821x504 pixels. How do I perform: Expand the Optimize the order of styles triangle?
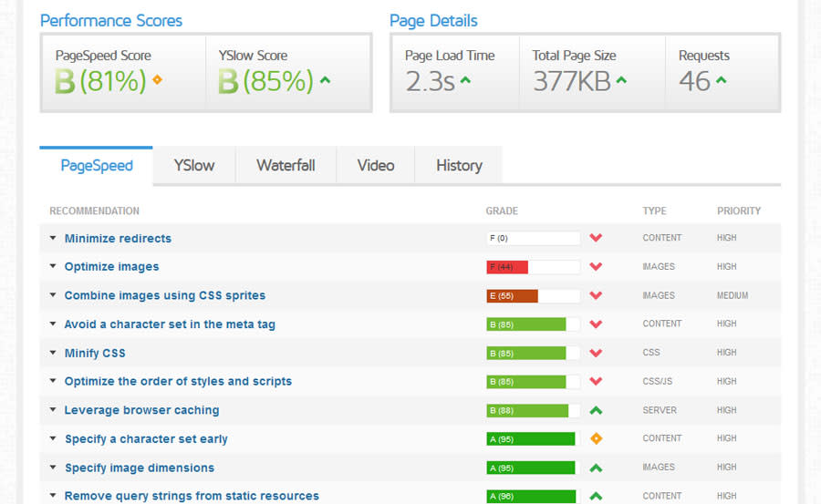pos(53,380)
